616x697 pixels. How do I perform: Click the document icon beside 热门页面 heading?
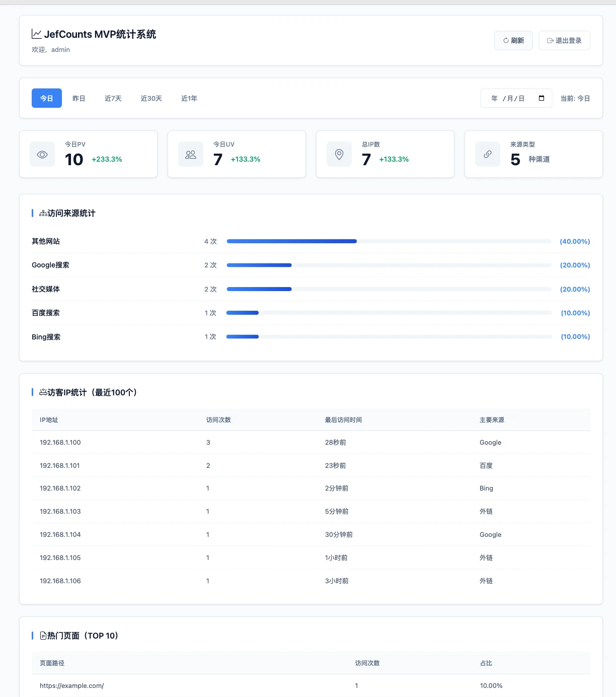coord(43,636)
